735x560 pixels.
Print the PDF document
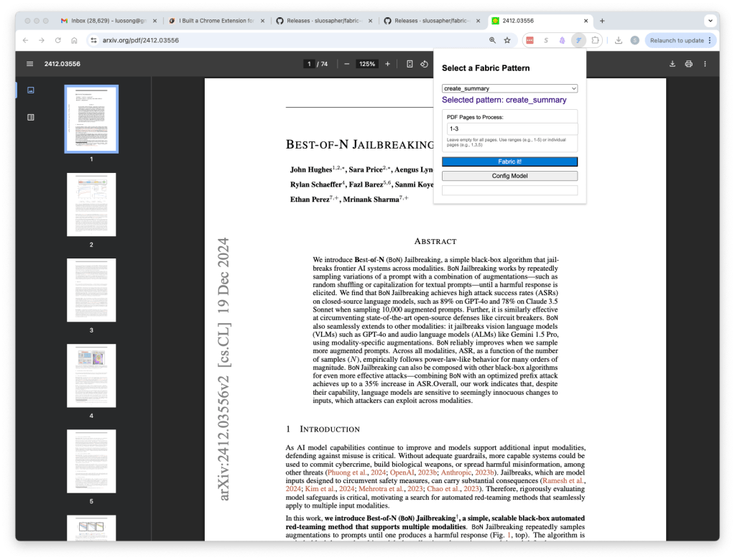click(x=688, y=64)
